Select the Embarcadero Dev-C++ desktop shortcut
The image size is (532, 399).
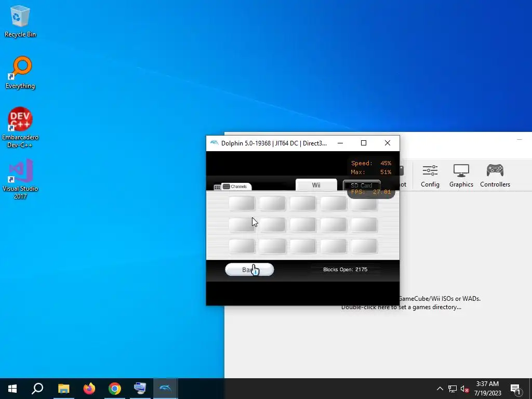pyautogui.click(x=20, y=128)
